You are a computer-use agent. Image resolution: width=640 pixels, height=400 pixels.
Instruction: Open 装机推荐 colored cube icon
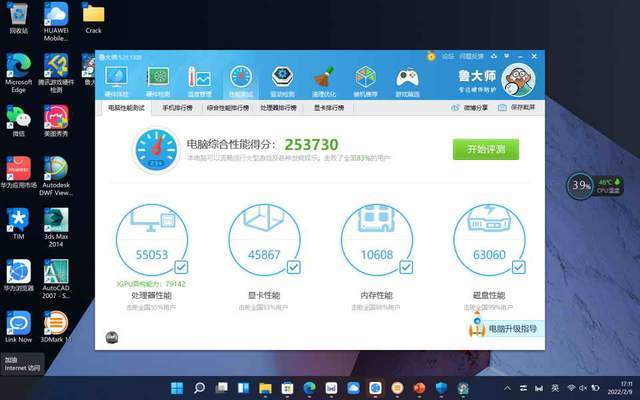tap(365, 82)
